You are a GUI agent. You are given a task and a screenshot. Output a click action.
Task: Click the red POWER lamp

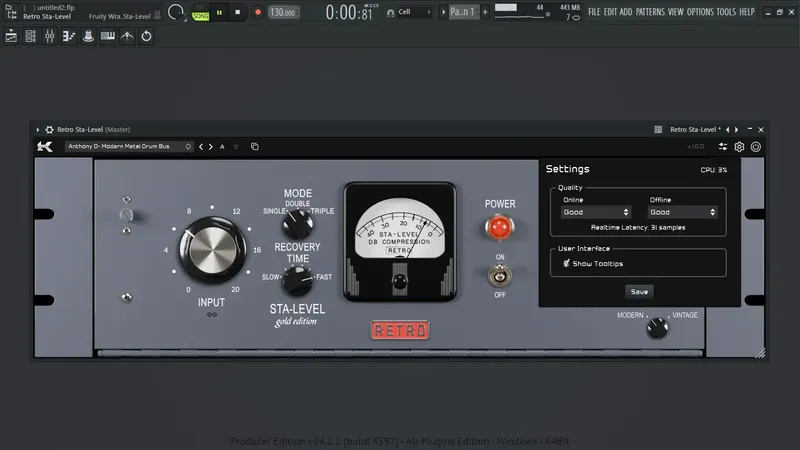click(499, 227)
